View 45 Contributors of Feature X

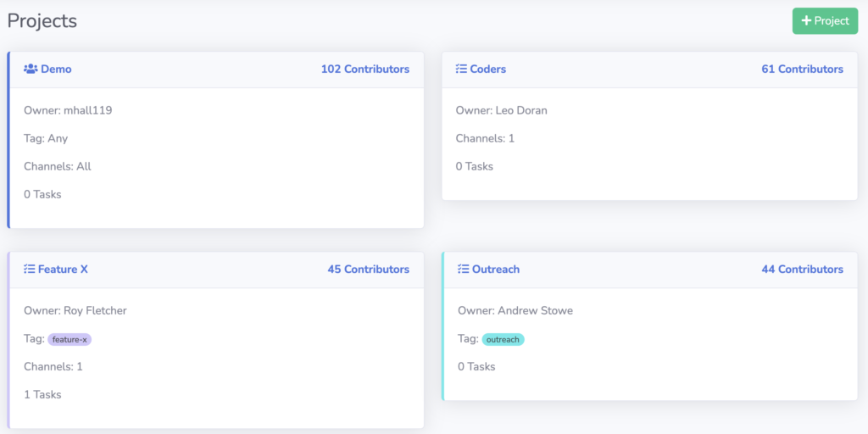coord(369,269)
